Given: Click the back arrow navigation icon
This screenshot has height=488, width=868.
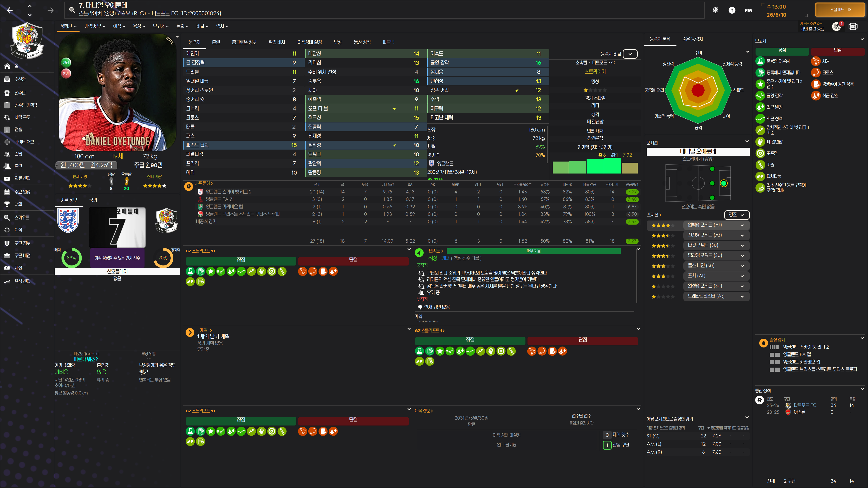Looking at the screenshot, I should (x=10, y=10).
